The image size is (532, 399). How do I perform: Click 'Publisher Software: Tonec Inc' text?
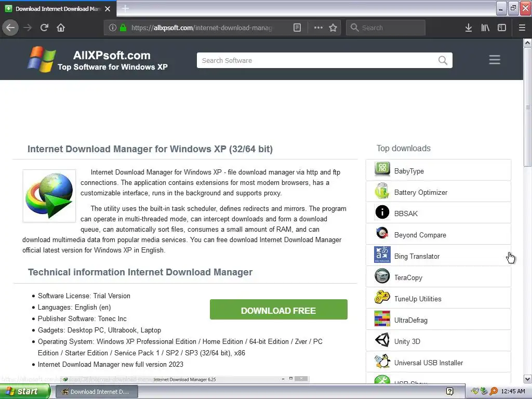pyautogui.click(x=82, y=318)
